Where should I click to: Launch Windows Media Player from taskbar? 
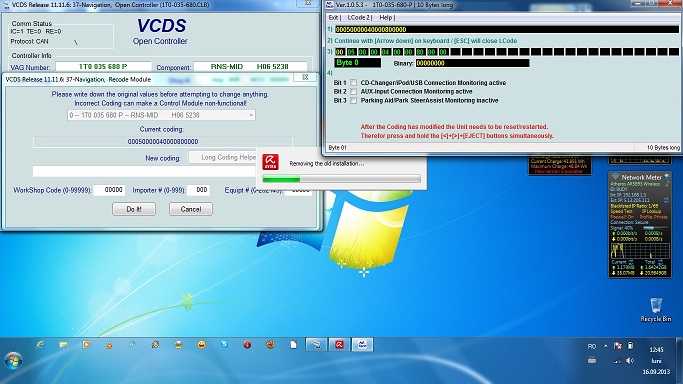coord(86,344)
